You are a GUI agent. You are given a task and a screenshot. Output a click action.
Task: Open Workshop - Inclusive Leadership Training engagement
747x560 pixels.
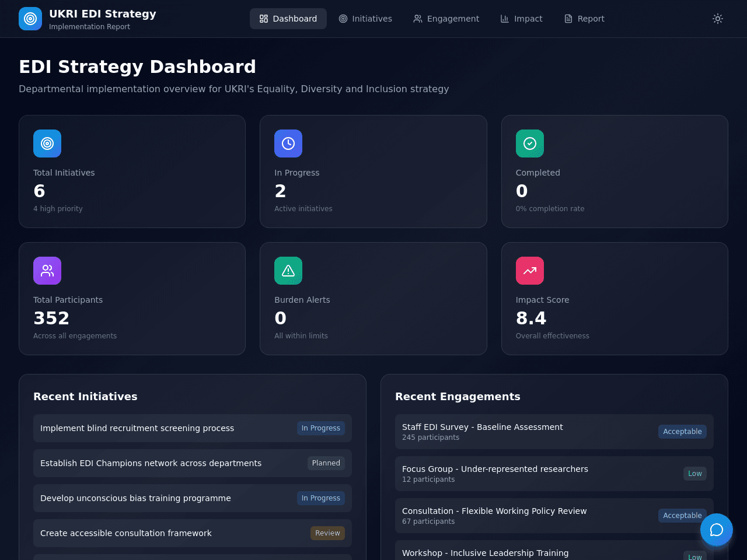[x=554, y=550]
